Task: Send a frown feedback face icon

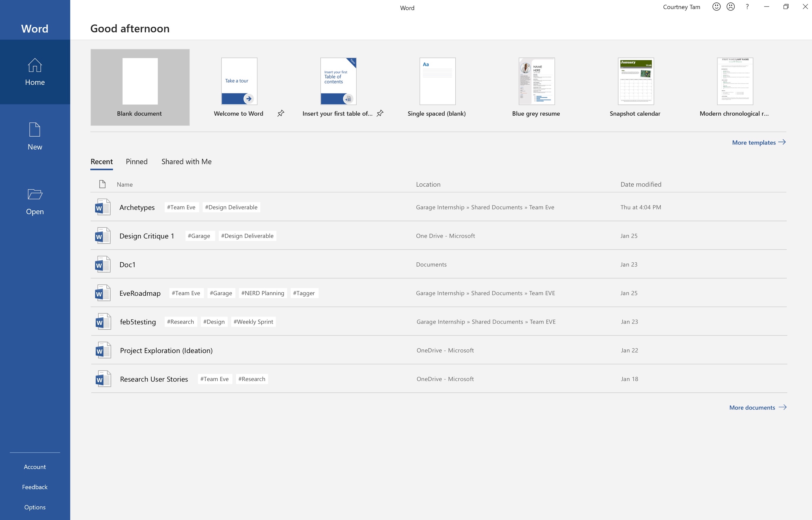Action: [x=731, y=7]
